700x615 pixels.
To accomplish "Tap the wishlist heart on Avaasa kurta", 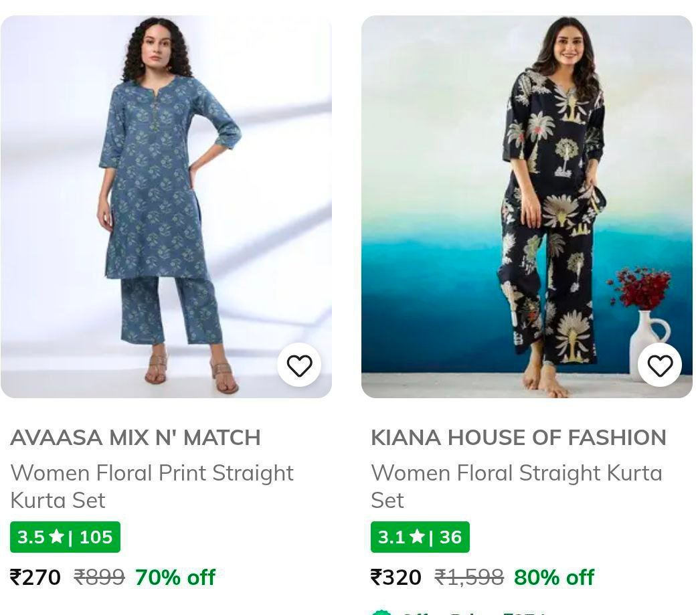I will (x=299, y=365).
